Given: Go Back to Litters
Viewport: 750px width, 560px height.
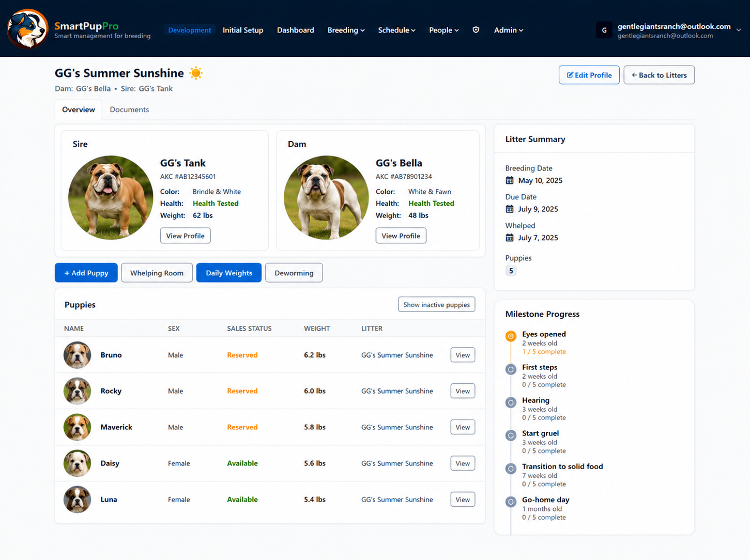Looking at the screenshot, I should [x=659, y=75].
